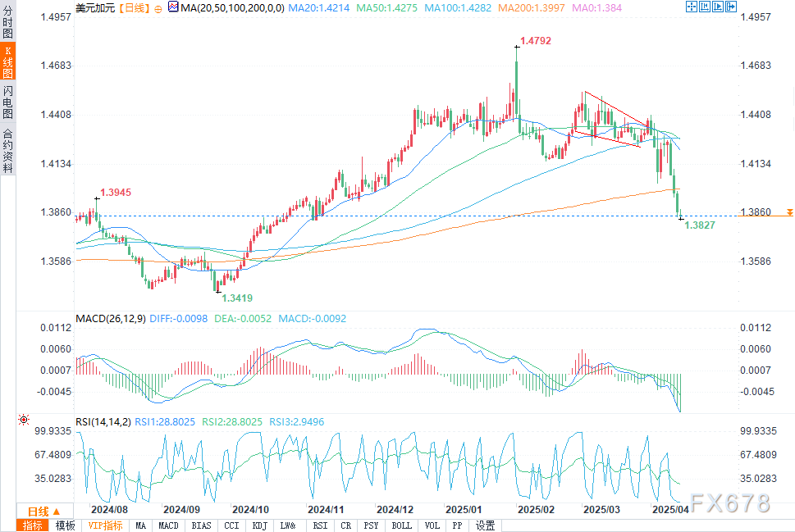Click the DEA:-0.0052 value
Viewport: 795px width, 532px height.
click(243, 319)
